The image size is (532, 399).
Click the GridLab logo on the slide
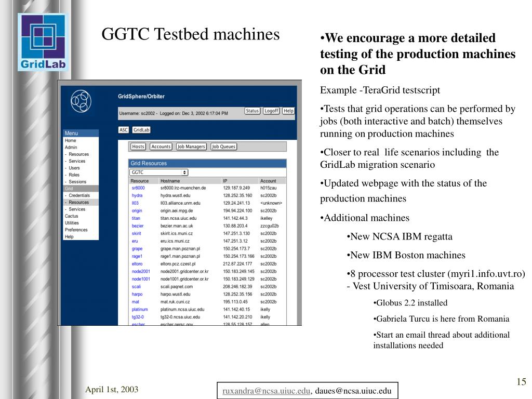pos(43,43)
